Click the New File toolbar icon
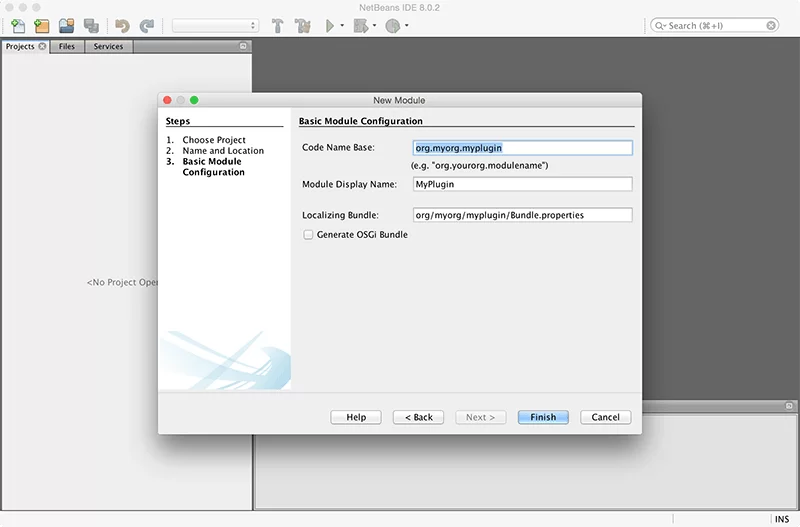The image size is (800, 527). [18, 26]
